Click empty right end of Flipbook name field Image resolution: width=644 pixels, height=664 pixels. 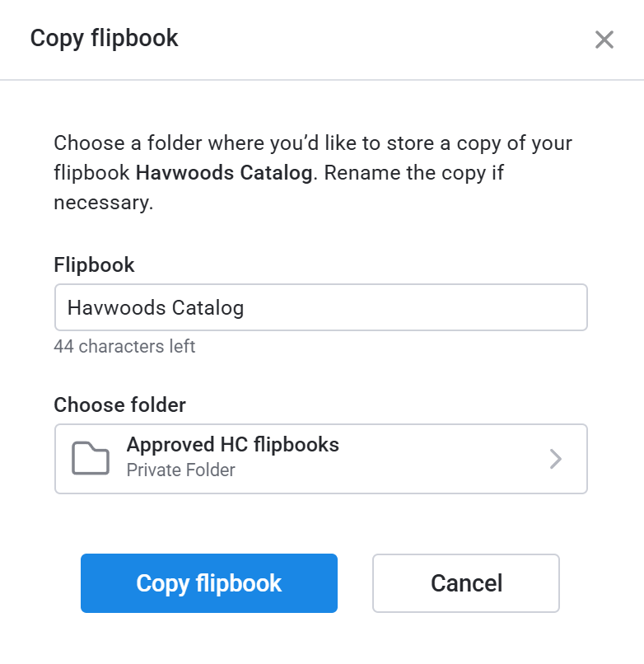[x=511, y=307]
